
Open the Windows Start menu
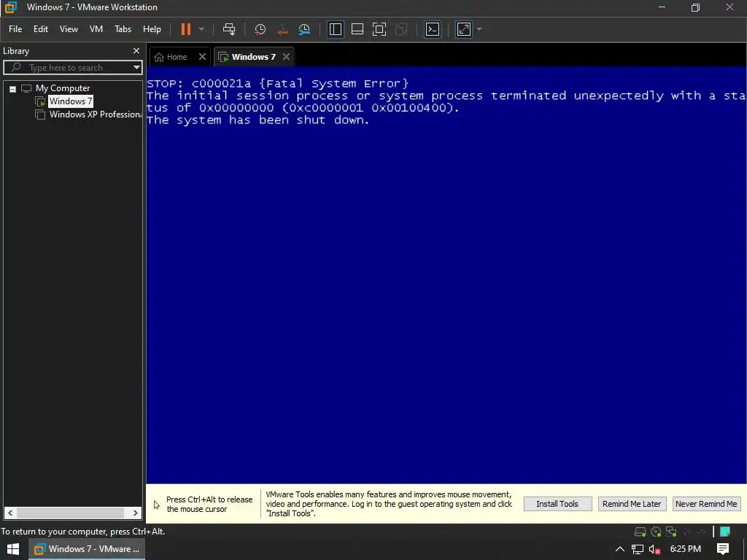[x=13, y=549]
